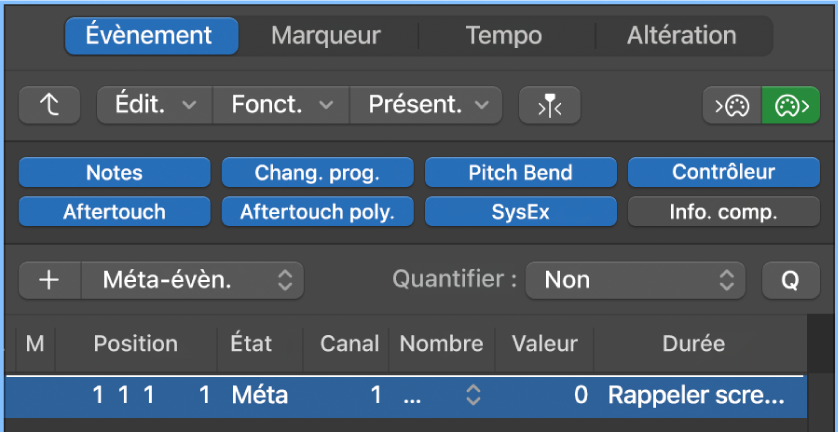Enable the Info. comp. filter
This screenshot has height=434, width=838.
[x=723, y=212]
